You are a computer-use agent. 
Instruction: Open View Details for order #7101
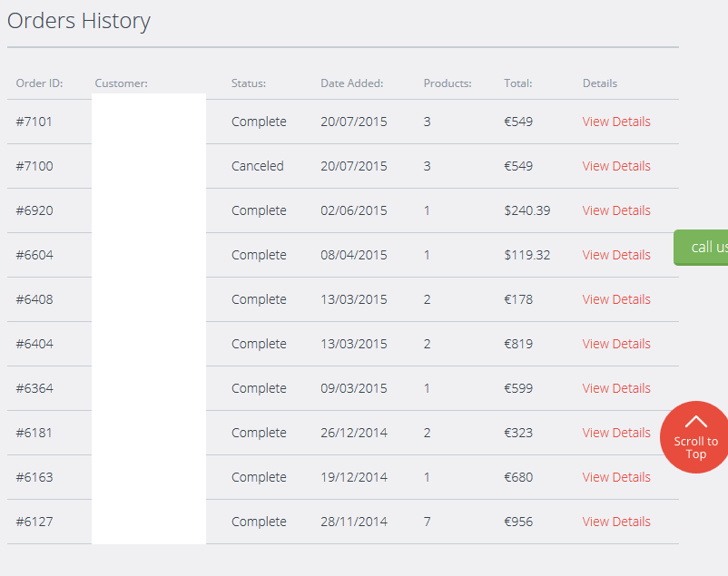point(616,122)
